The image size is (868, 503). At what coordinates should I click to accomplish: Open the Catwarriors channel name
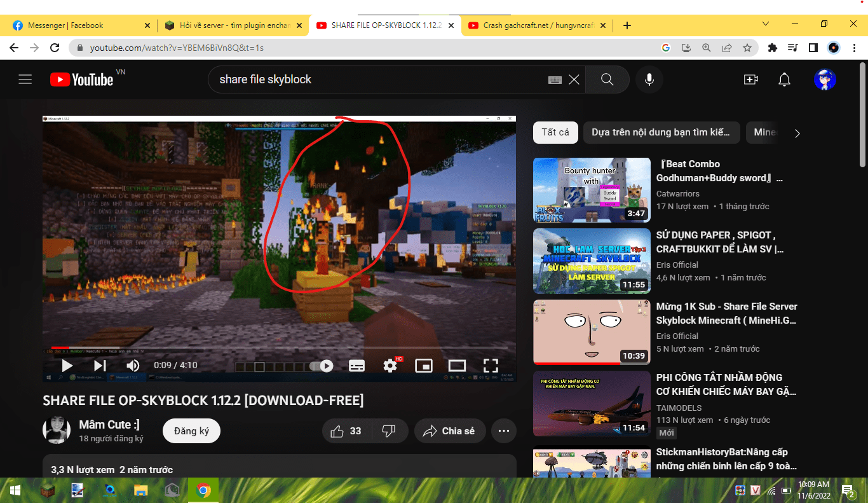[x=678, y=193]
